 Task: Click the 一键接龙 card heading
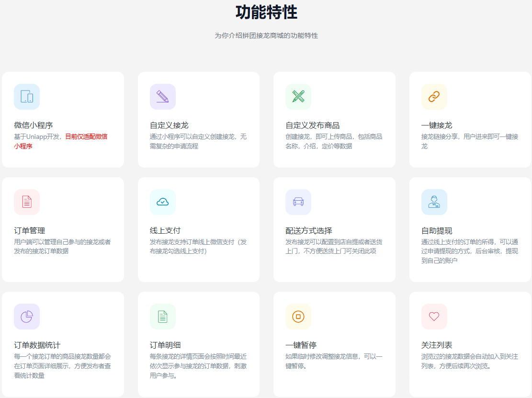(x=437, y=125)
